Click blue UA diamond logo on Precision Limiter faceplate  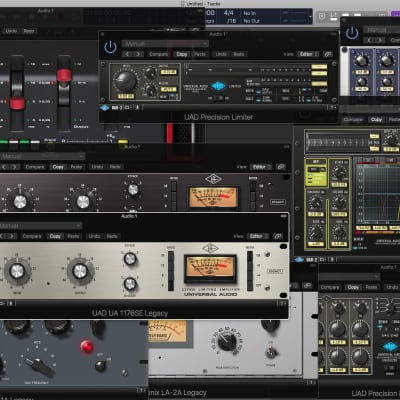coord(219,86)
